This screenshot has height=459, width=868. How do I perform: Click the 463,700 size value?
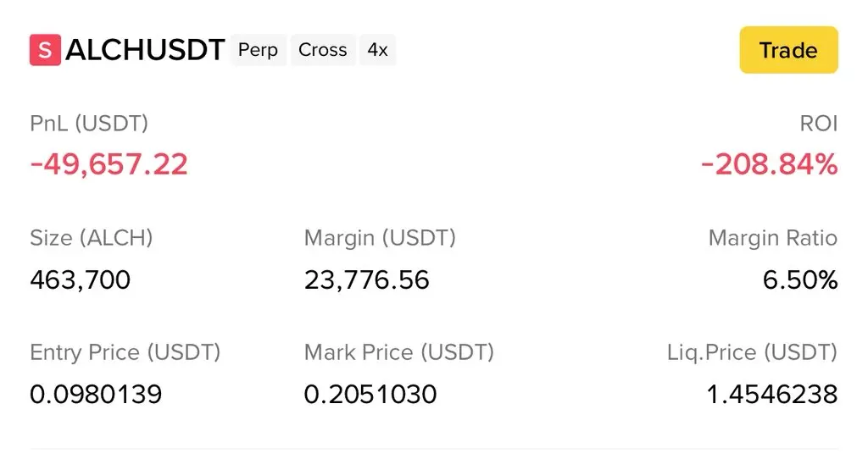coord(81,279)
